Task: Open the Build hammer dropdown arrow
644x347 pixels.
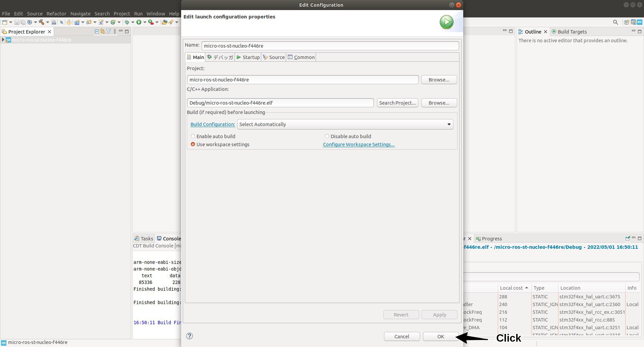Action: pyautogui.click(x=47, y=22)
